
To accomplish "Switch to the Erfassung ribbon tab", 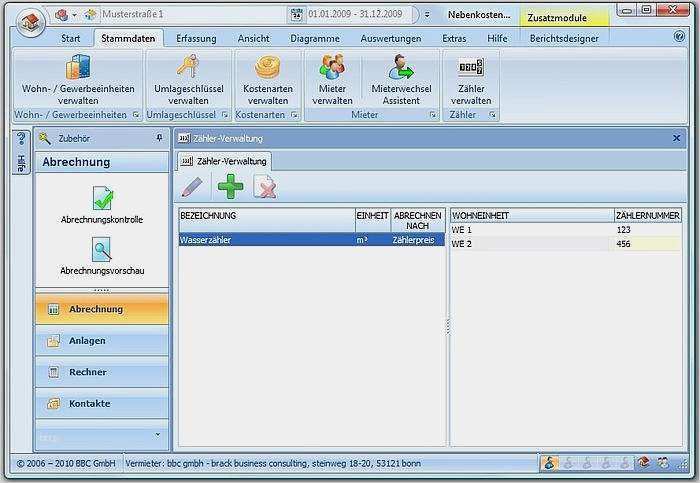I will (x=196, y=38).
